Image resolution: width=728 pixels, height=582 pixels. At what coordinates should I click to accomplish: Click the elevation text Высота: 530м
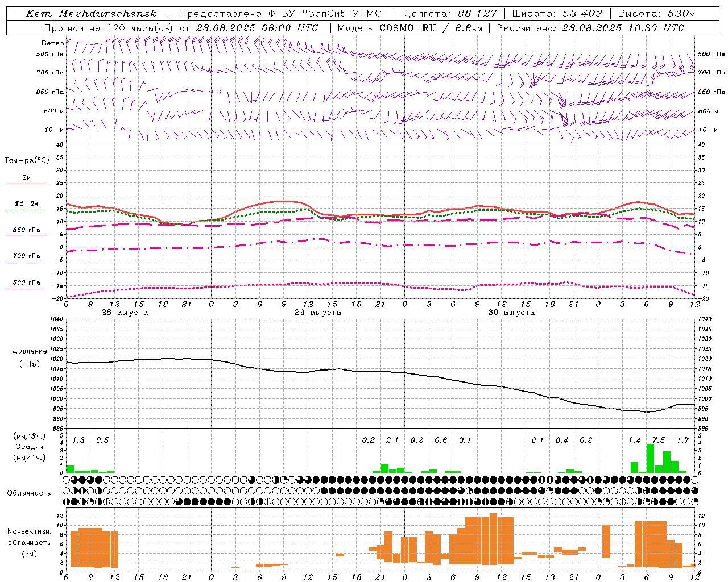pos(656,14)
